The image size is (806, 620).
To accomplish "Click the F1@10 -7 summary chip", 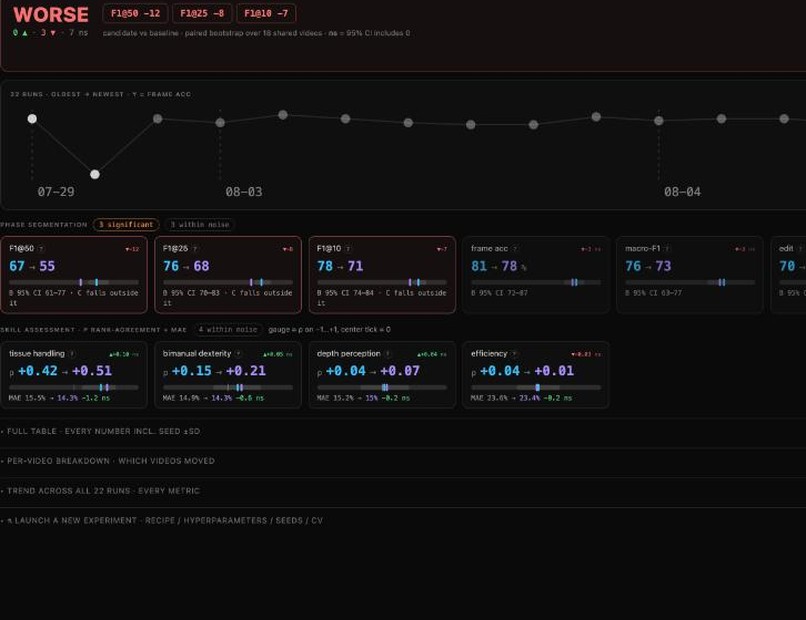I will [266, 13].
